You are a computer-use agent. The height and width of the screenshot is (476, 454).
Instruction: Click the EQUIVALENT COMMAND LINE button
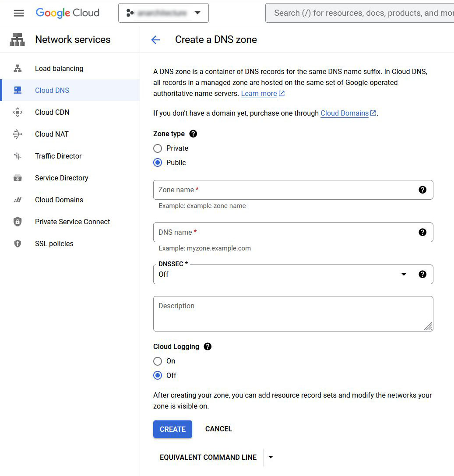coord(208,457)
